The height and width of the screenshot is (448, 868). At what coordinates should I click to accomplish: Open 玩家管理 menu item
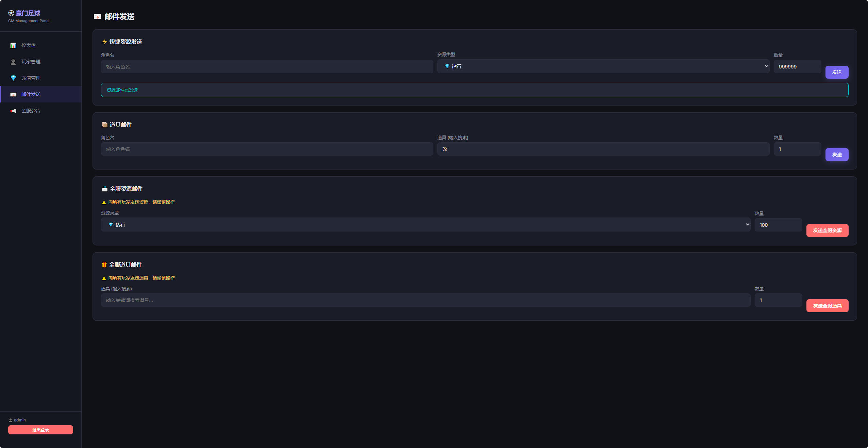click(31, 62)
